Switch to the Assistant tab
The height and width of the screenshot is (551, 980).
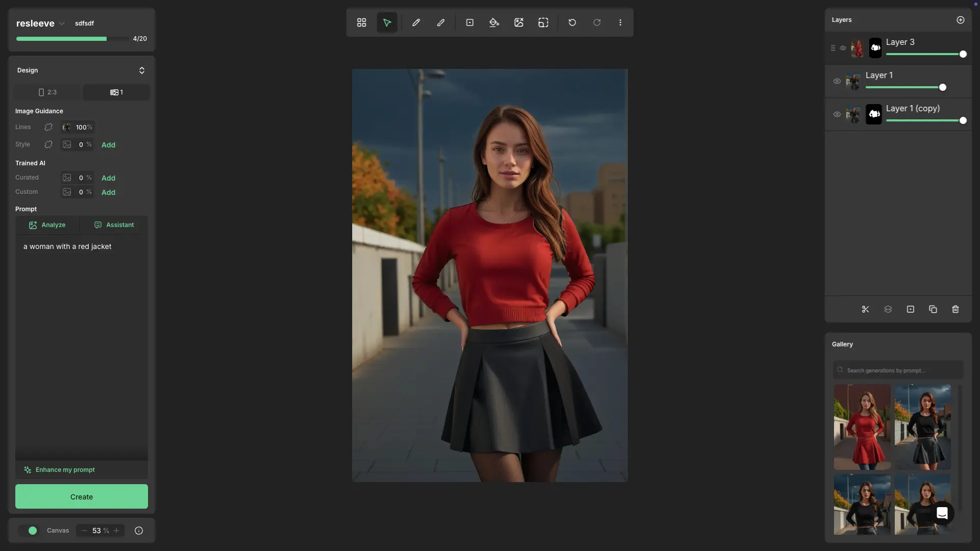tap(114, 225)
